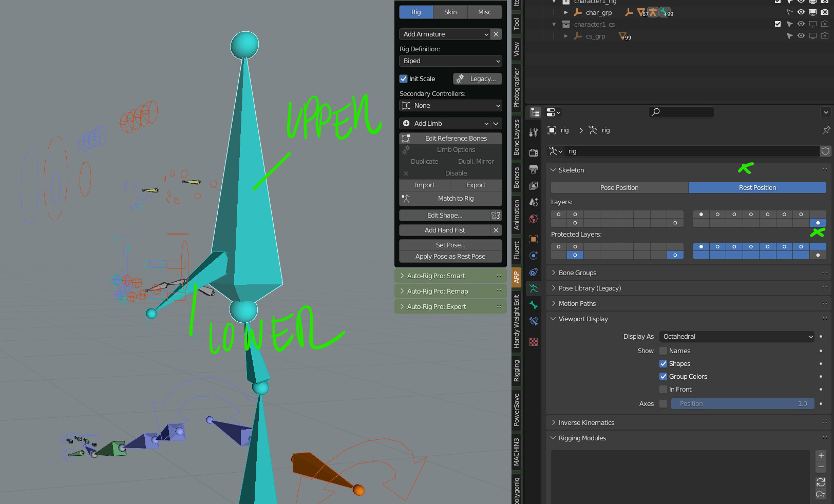
Task: Click the Match to Rig button
Action: click(x=450, y=199)
